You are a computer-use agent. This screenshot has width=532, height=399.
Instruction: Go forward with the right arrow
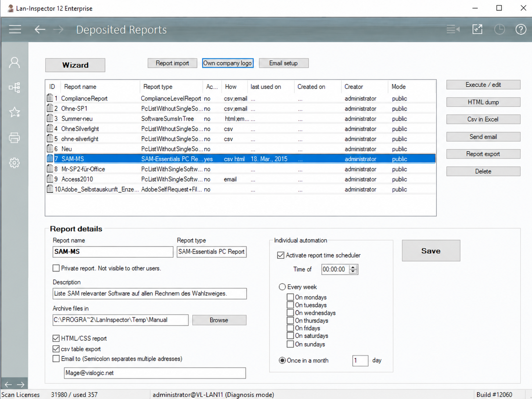[58, 29]
